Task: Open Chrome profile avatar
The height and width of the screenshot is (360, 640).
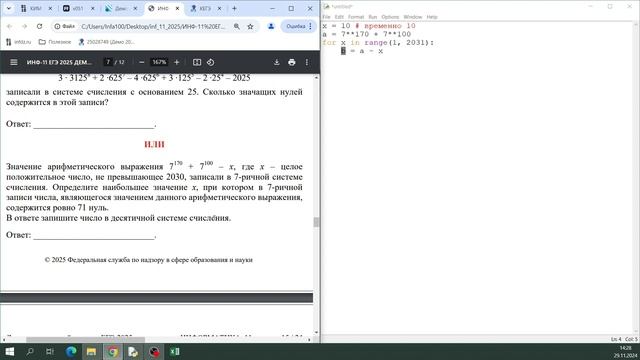Action: [271, 26]
